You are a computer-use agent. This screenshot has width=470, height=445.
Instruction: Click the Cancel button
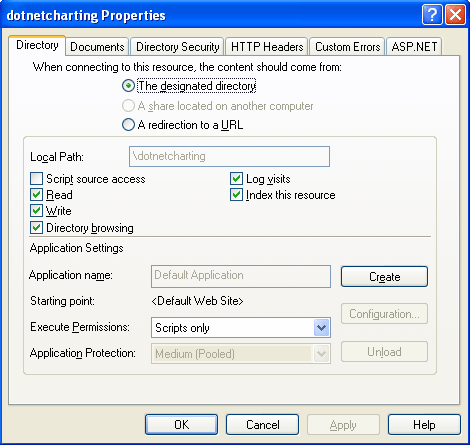coord(263,425)
